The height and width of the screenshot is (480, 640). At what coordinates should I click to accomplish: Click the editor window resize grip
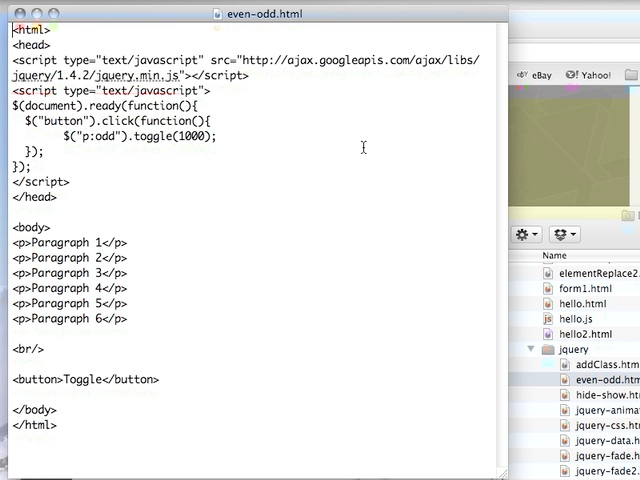503,474
